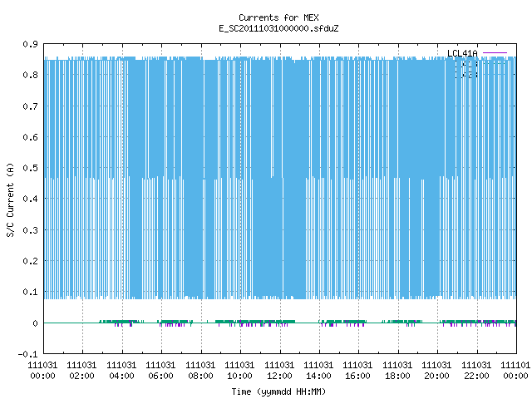Screen dimensions: 532x399
Task: Click the -0.1 y-axis tick label
Action: pyautogui.click(x=27, y=354)
